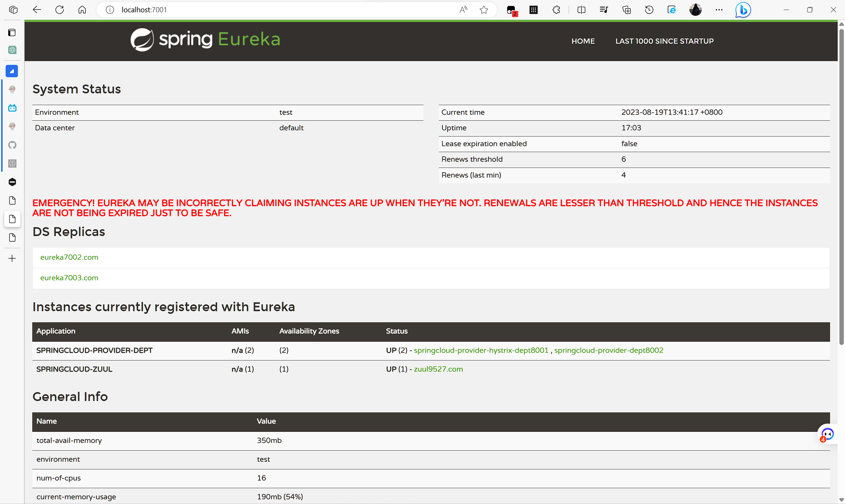Open LAST 1000 SINCE STARTUP page

(x=664, y=41)
